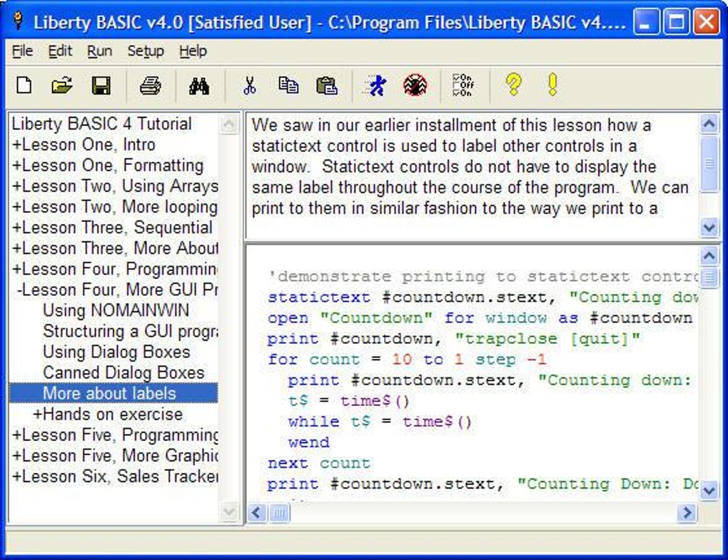Maximize the Liberty BASIC window
The height and width of the screenshot is (560, 728).
(676, 22)
